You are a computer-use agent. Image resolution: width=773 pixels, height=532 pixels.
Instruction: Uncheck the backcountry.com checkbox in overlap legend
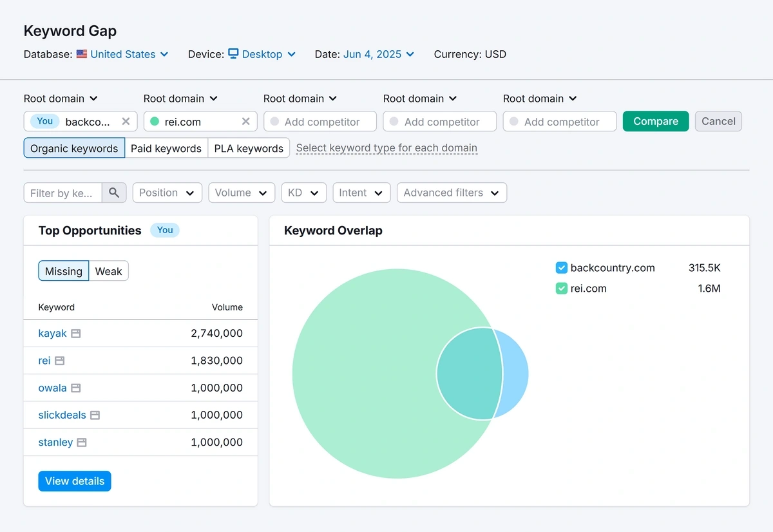coord(561,268)
